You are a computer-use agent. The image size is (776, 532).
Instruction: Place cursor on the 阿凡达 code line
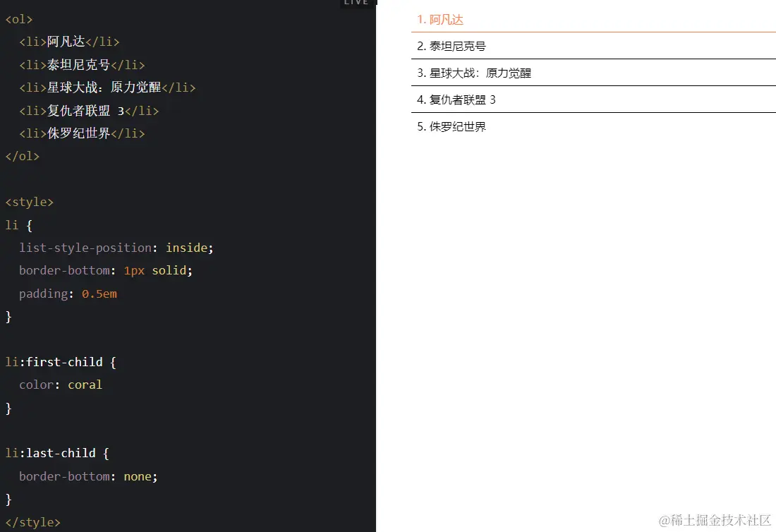[x=69, y=42]
